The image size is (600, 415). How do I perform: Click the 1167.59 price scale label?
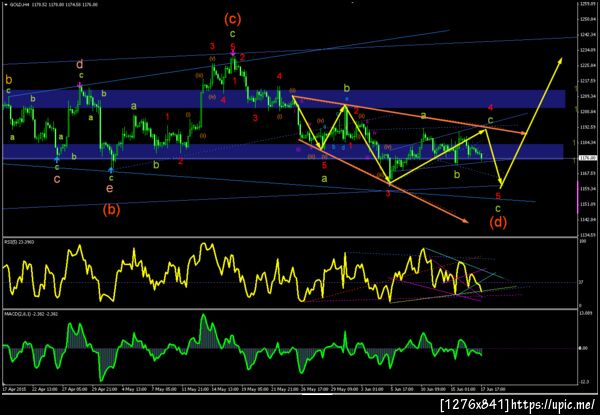point(587,173)
